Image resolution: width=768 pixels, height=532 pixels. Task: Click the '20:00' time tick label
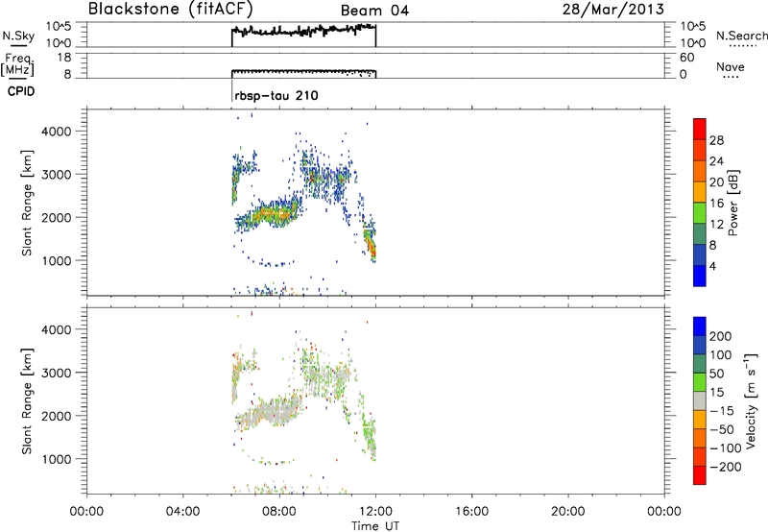pyautogui.click(x=567, y=512)
